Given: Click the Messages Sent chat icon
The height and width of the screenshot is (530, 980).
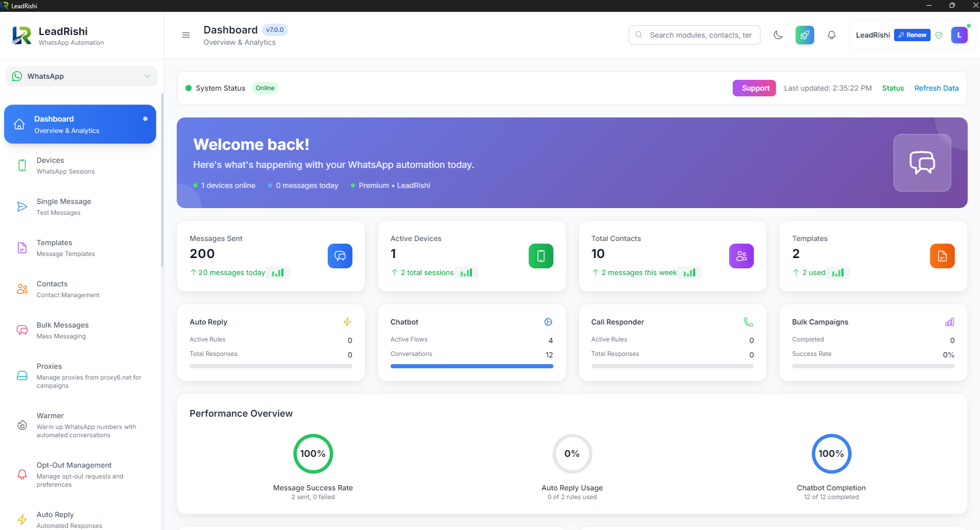Looking at the screenshot, I should [340, 256].
